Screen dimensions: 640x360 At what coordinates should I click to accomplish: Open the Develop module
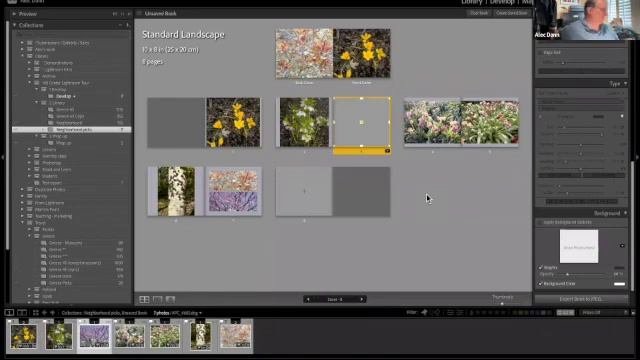click(x=502, y=2)
